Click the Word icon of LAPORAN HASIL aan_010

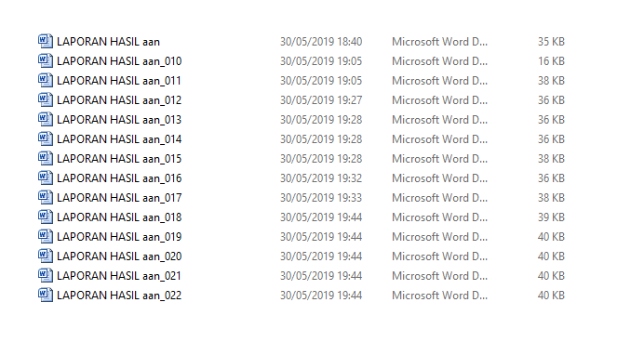point(46,60)
